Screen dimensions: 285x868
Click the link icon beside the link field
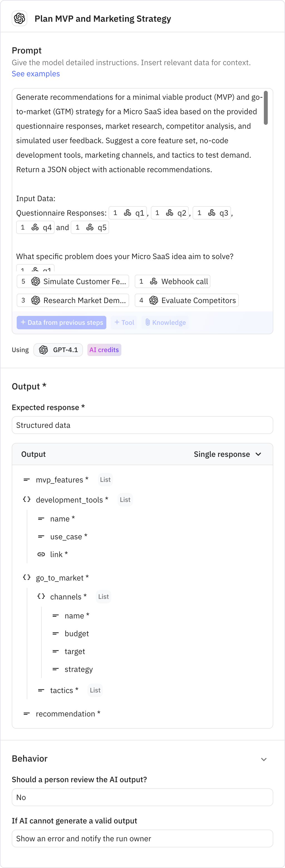[41, 554]
